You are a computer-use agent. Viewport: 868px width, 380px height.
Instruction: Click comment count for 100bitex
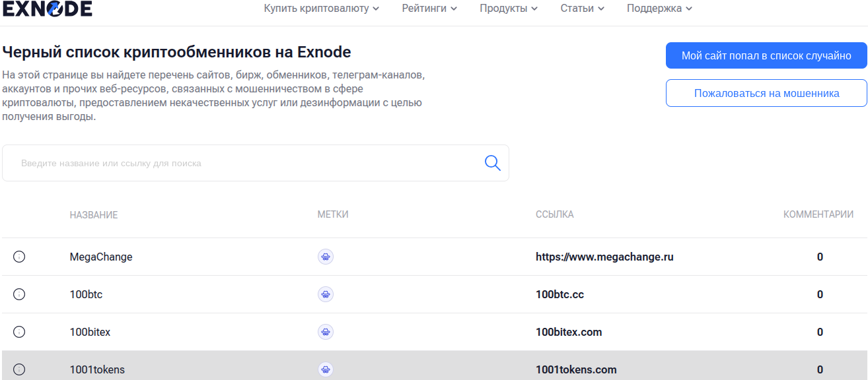pyautogui.click(x=820, y=332)
